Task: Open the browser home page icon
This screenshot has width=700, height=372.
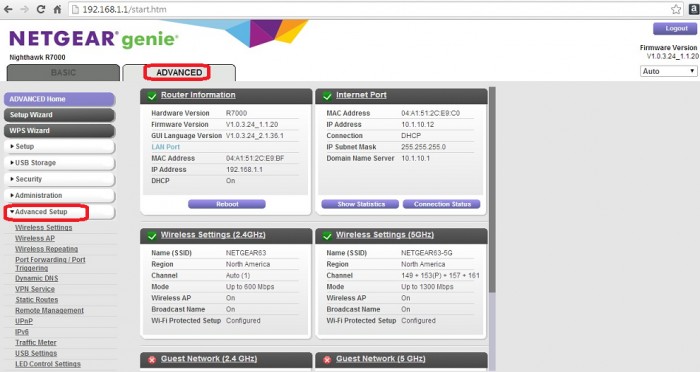Action: pos(57,9)
